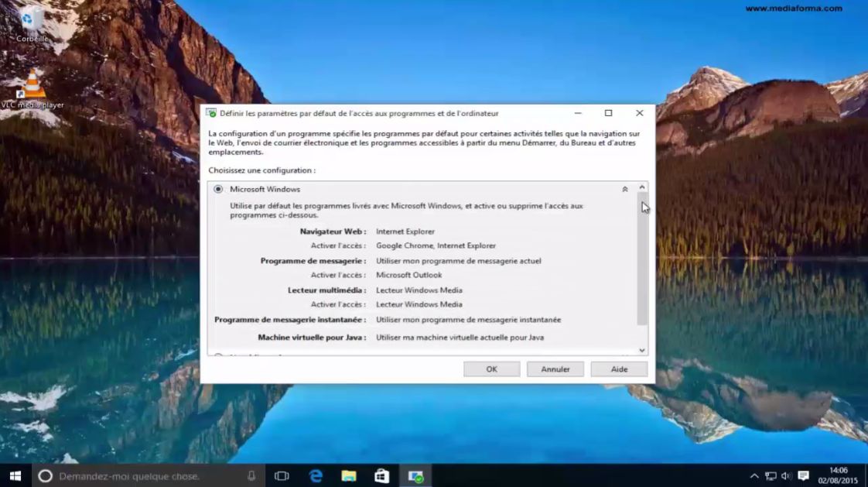The height and width of the screenshot is (487, 868).
Task: Click the 'Lecteur multimédia :' label
Action: click(326, 290)
